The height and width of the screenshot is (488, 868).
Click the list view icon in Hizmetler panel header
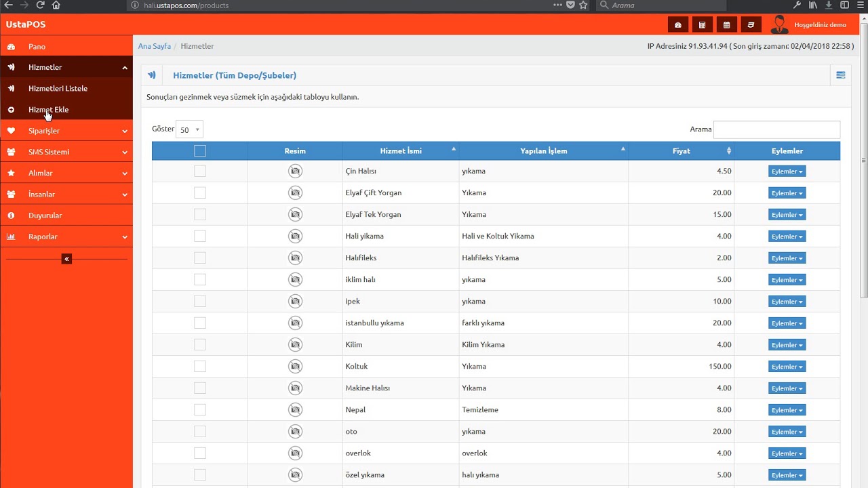pyautogui.click(x=841, y=75)
